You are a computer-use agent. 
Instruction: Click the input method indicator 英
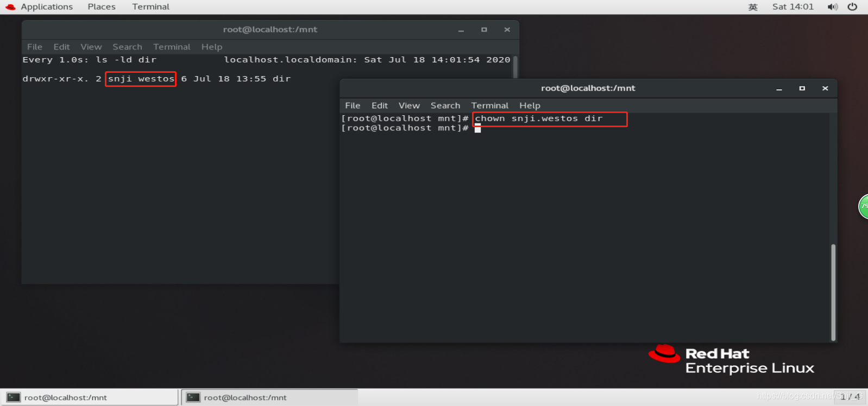[x=753, y=7]
